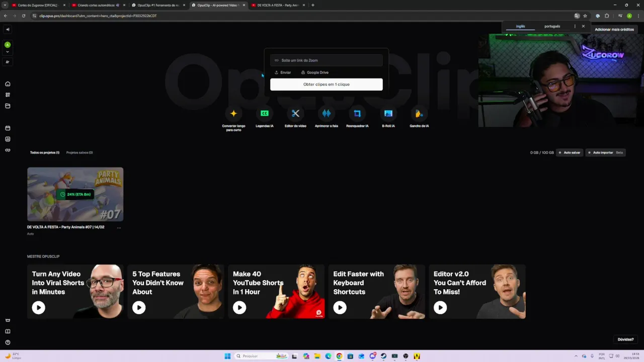Select the Aprimorar a fala tool

(327, 118)
